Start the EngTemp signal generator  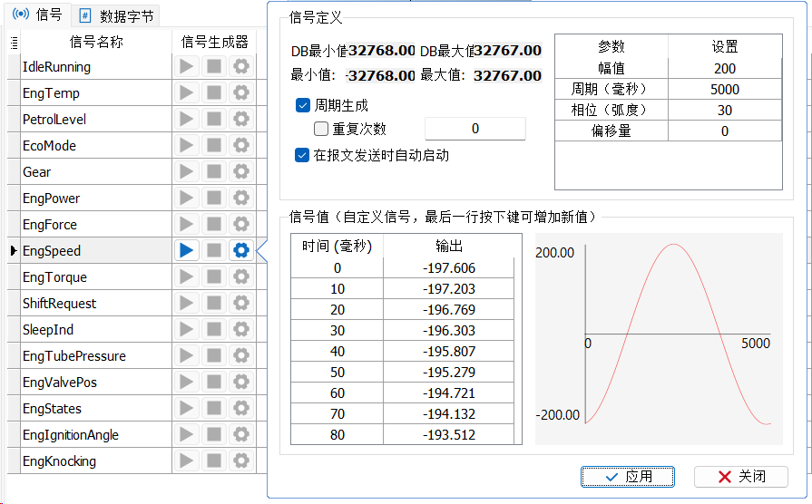coord(186,92)
